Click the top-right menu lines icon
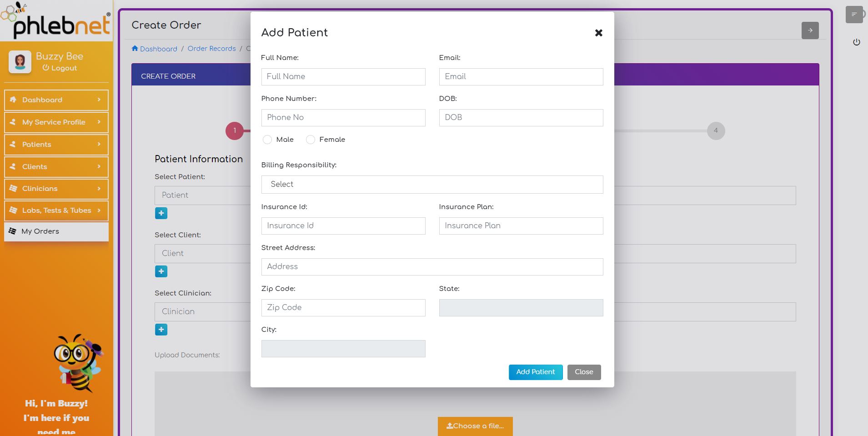868x436 pixels. tap(854, 15)
